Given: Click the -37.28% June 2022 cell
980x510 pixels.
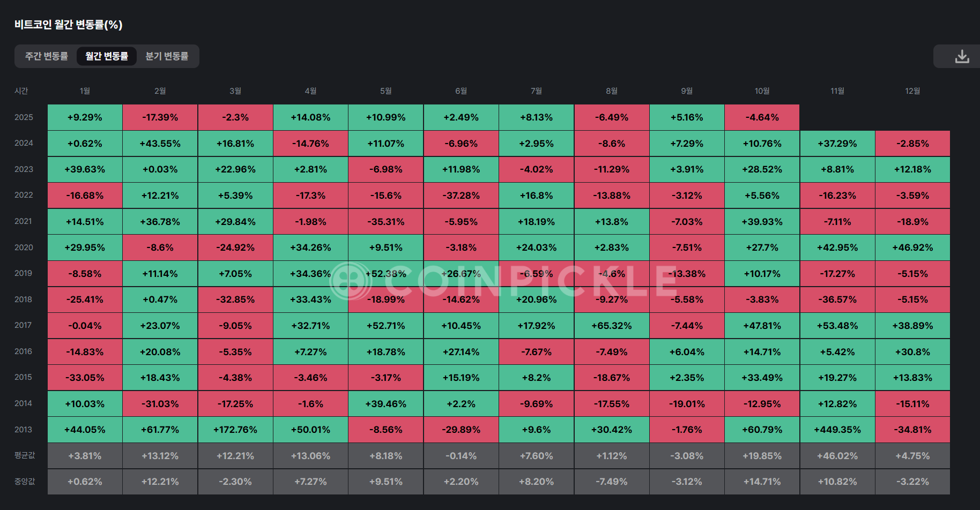Looking at the screenshot, I should coord(461,196).
